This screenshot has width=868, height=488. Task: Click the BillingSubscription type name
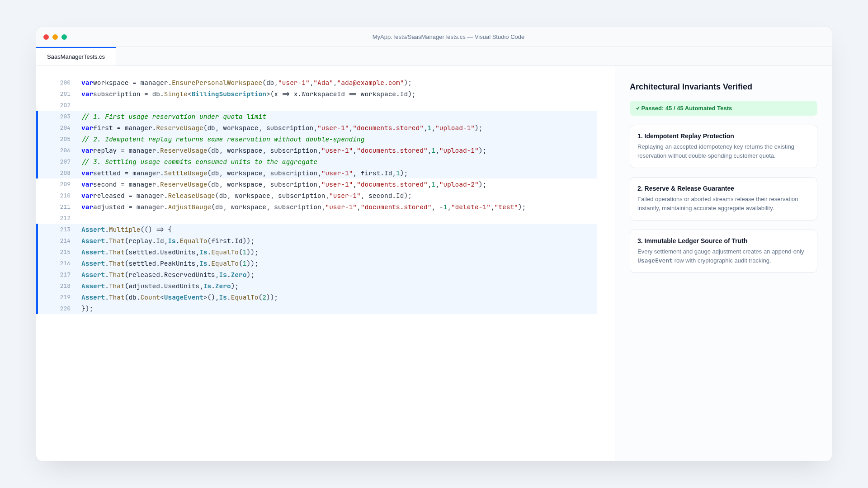pyautogui.click(x=229, y=94)
